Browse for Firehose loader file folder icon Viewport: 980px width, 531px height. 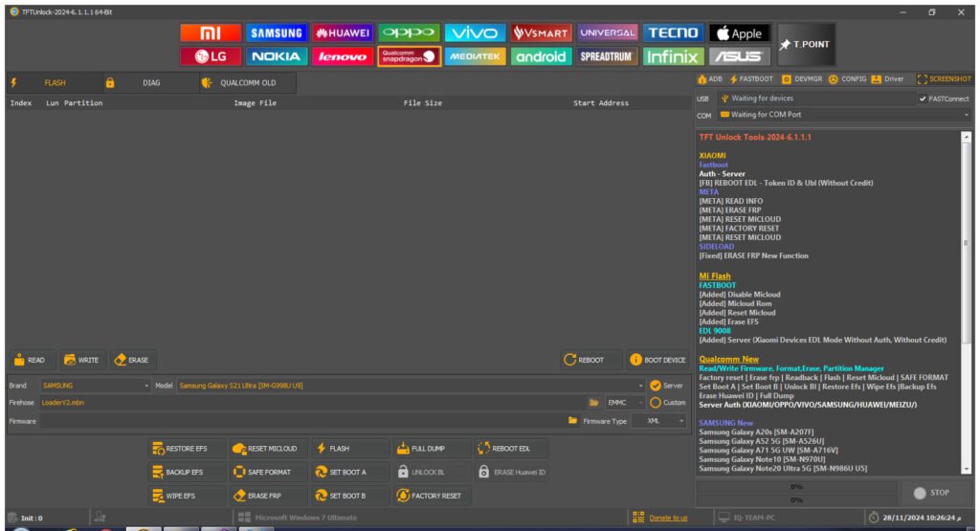point(593,403)
